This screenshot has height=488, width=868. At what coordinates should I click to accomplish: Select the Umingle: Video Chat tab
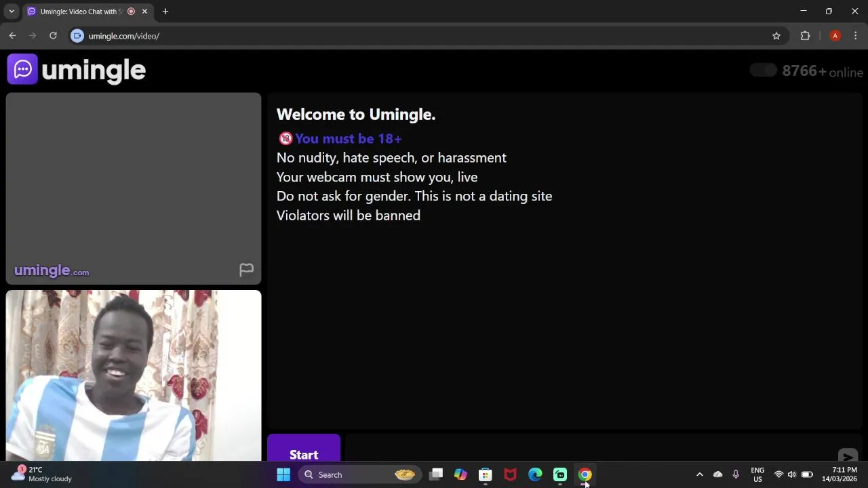coord(80,12)
